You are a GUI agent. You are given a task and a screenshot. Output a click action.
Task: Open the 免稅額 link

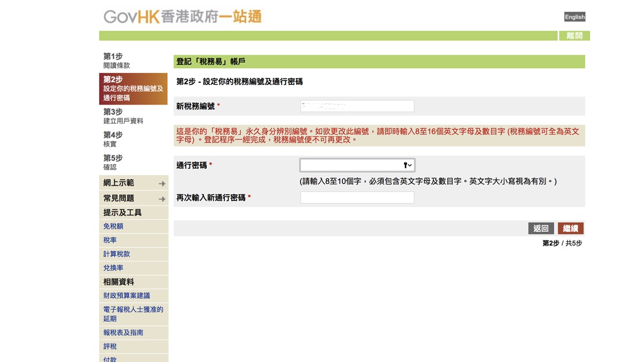113,226
